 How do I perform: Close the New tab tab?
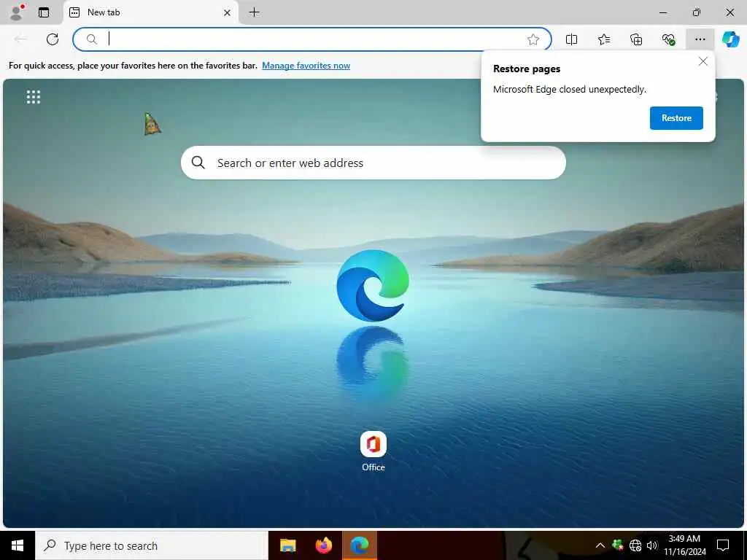[228, 12]
